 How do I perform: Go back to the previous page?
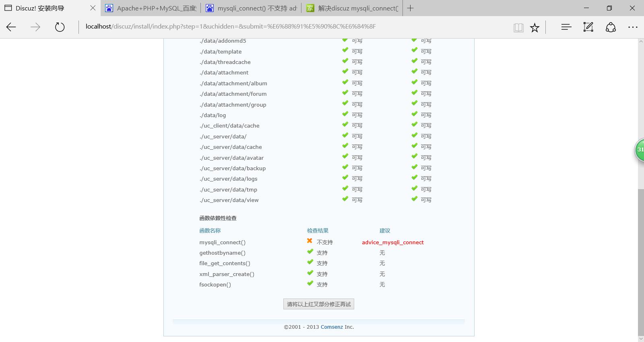(11, 27)
